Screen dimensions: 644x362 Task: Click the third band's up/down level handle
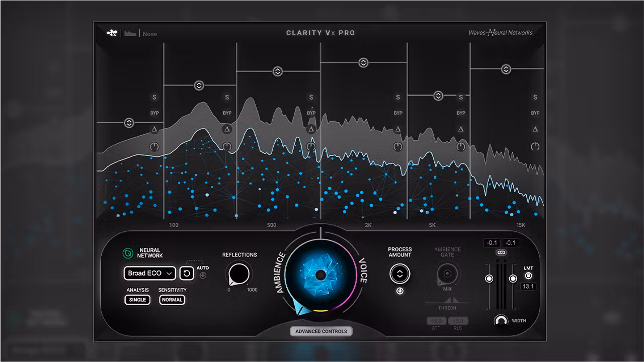278,71
